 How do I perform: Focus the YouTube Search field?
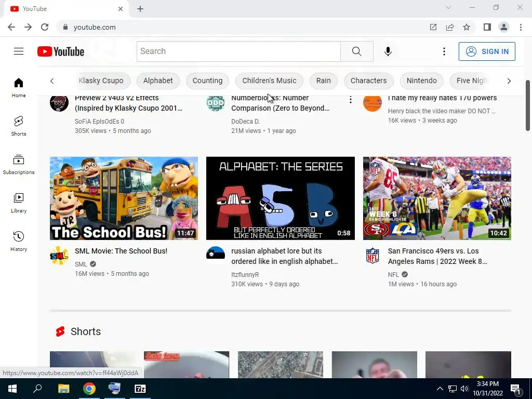click(x=238, y=51)
